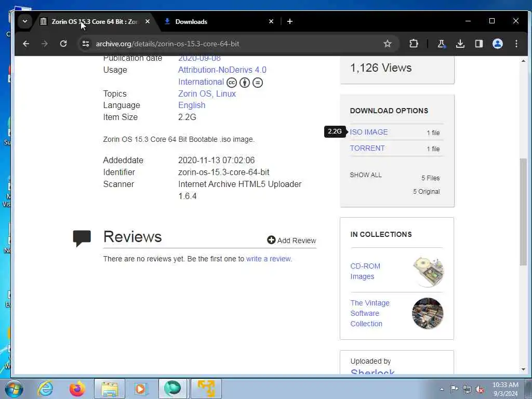
Task: Click the Reviews speech bubble icon
Action: point(82,238)
